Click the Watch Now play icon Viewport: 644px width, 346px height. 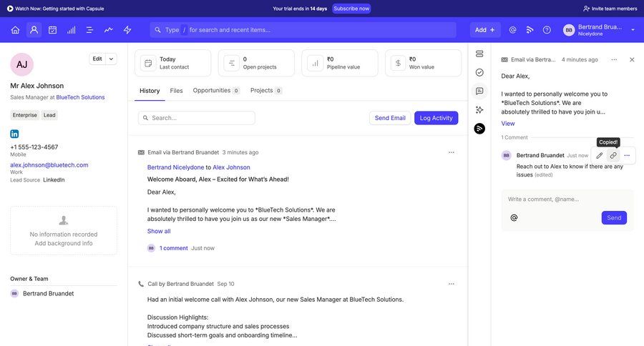point(10,8)
